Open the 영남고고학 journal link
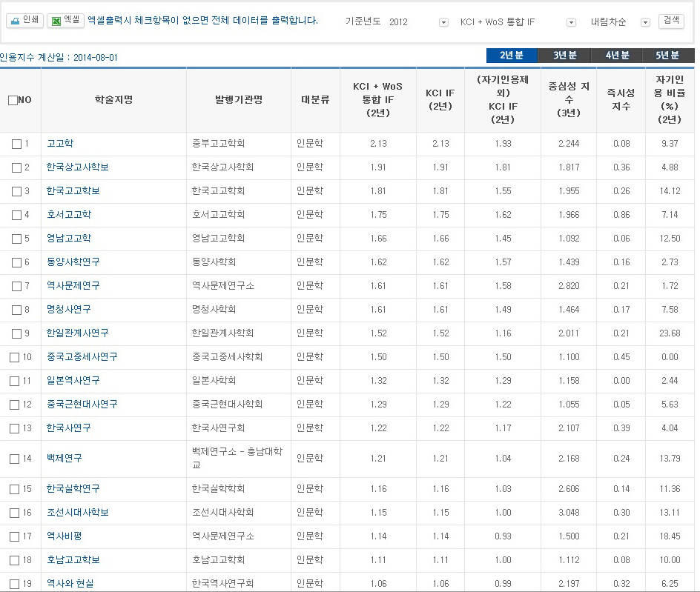The height and width of the screenshot is (592, 700). [x=69, y=238]
